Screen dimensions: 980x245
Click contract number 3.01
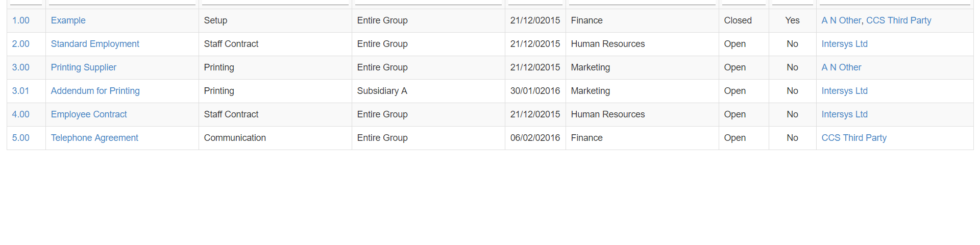point(21,91)
